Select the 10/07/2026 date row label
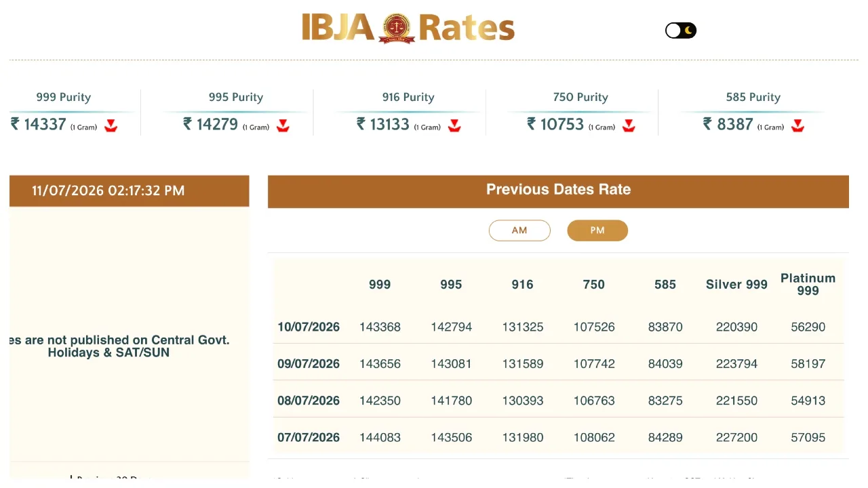Viewport: 868px width, 488px height. tap(309, 327)
